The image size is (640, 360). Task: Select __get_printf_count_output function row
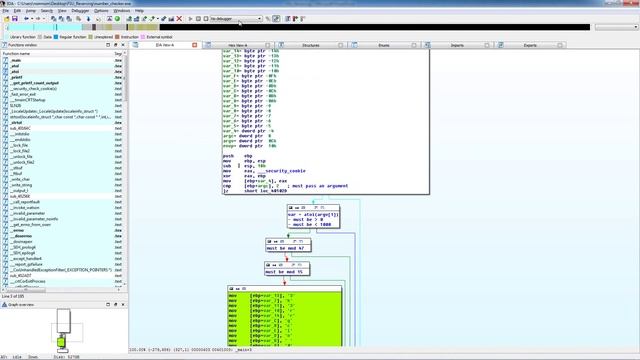click(62, 83)
